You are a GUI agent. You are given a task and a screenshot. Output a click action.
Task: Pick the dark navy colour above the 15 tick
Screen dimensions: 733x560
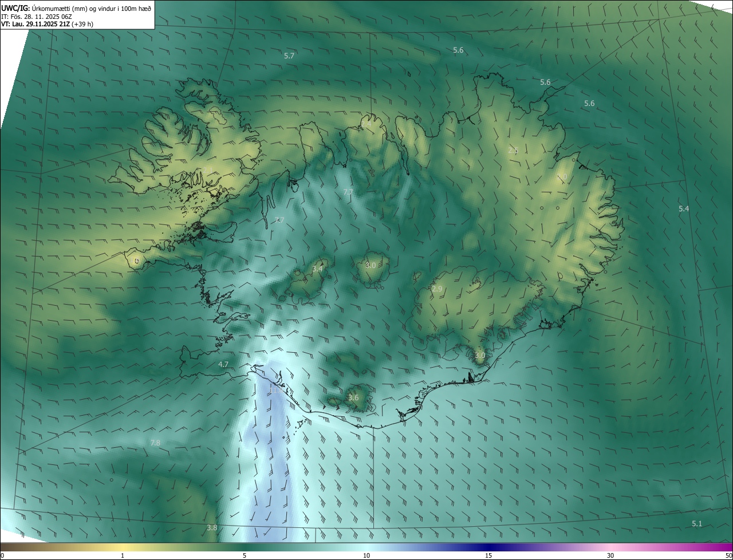[488, 547]
